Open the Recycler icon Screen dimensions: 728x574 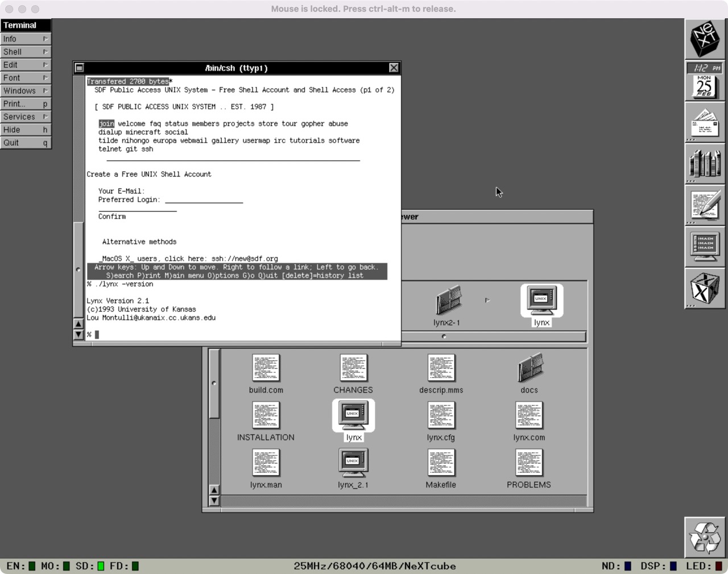705,537
